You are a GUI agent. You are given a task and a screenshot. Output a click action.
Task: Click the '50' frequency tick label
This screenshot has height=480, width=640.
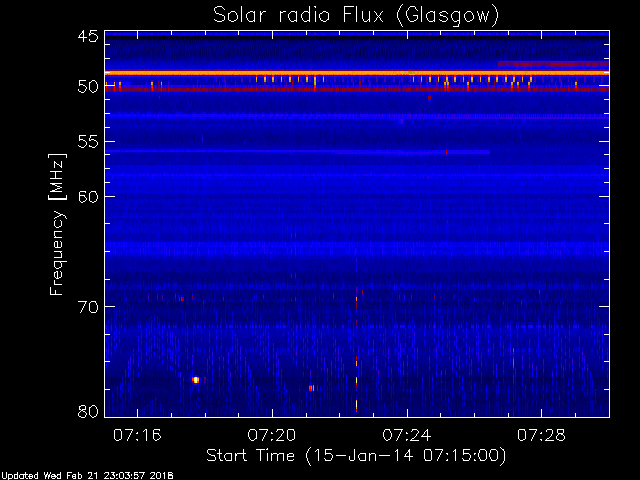tap(88, 87)
